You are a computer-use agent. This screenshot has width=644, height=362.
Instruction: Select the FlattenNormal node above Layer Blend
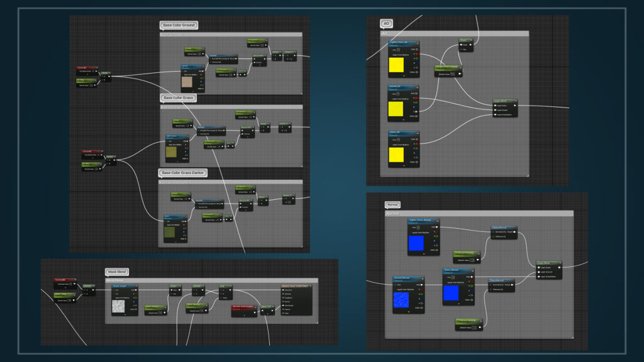tap(503, 228)
